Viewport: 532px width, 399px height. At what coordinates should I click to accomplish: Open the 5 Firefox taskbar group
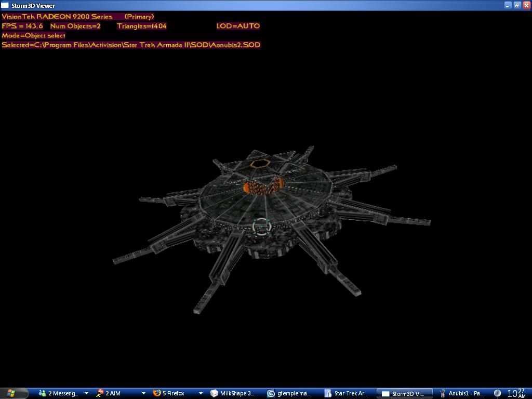tap(169, 393)
